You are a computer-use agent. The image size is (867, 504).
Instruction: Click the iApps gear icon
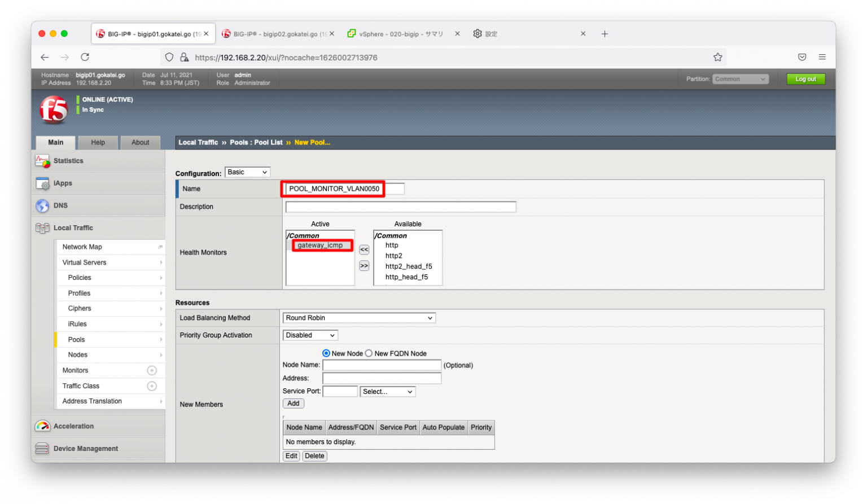pos(42,183)
